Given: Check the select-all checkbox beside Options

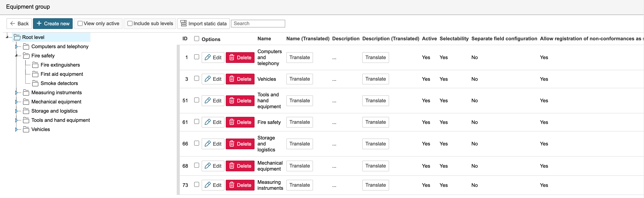Looking at the screenshot, I should 197,39.
